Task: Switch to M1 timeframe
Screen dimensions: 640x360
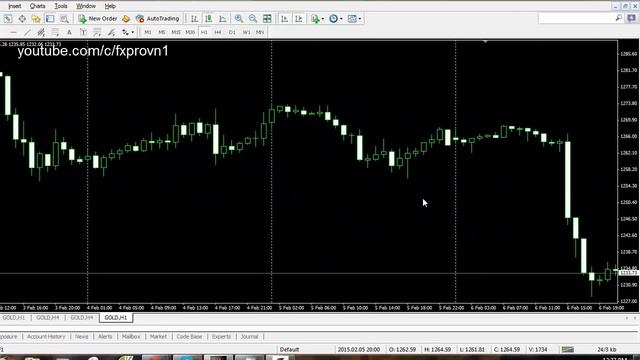Action: (x=148, y=32)
